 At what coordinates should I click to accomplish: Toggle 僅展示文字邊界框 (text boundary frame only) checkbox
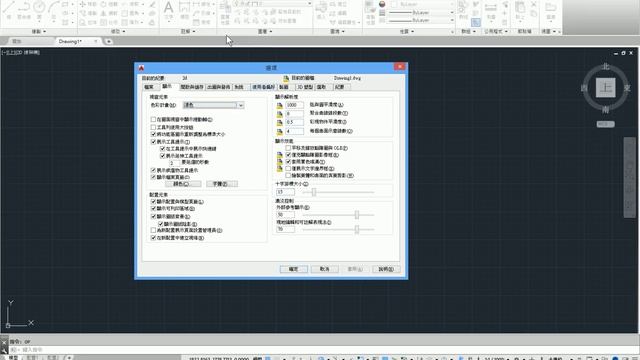(x=288, y=168)
